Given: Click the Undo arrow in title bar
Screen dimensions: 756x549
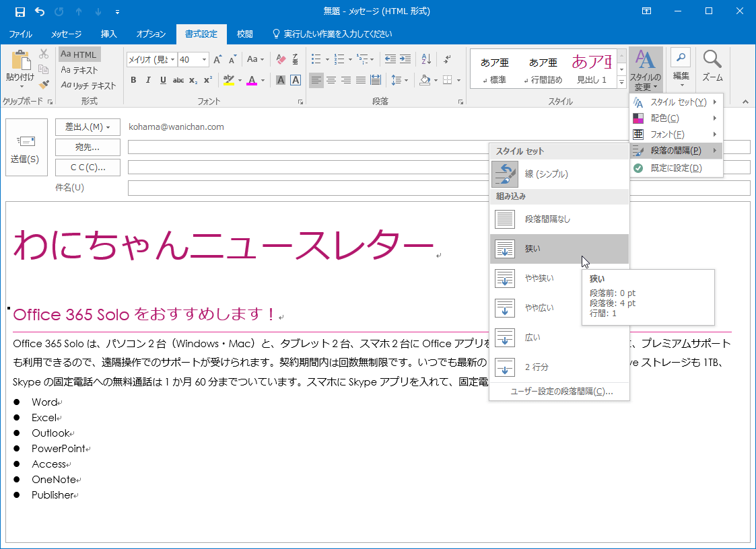Looking at the screenshot, I should point(40,11).
